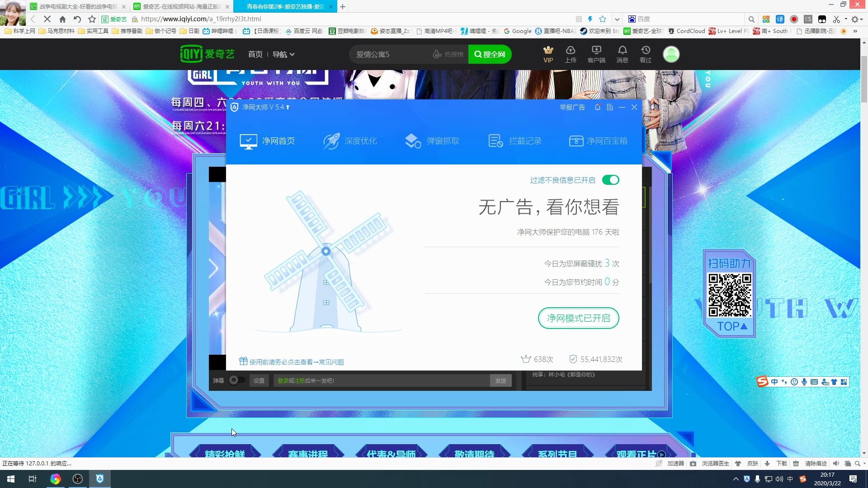Open the 消息 notifications bell
The width and height of the screenshot is (868, 488).
pos(622,54)
